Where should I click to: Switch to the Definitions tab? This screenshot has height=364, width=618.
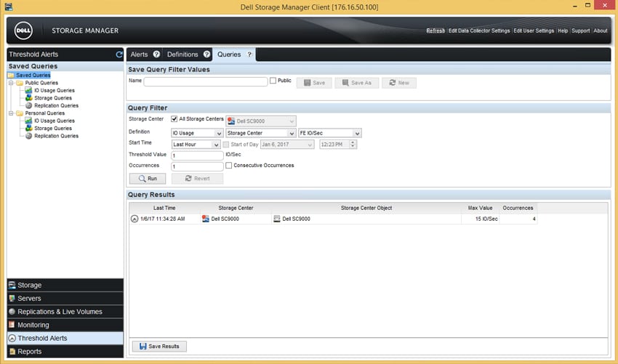(182, 54)
